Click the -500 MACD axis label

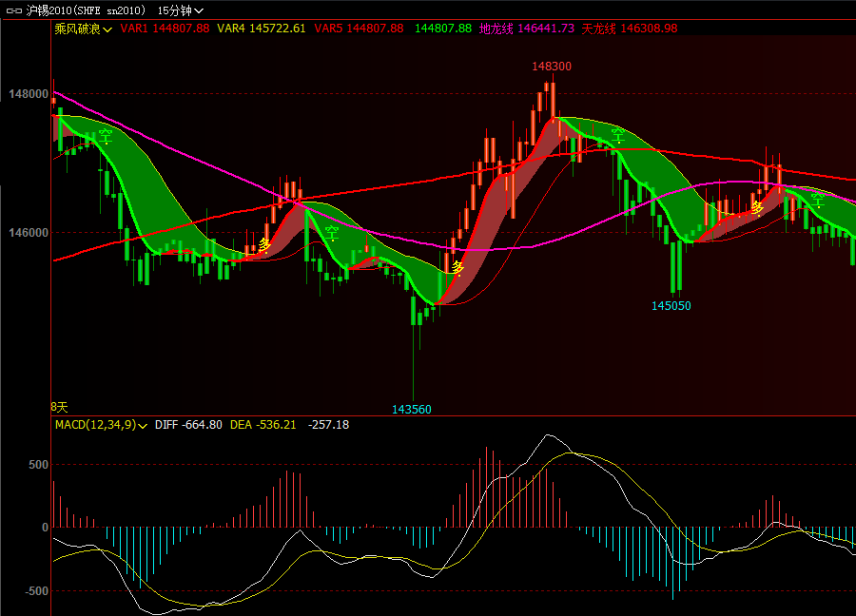(36, 591)
